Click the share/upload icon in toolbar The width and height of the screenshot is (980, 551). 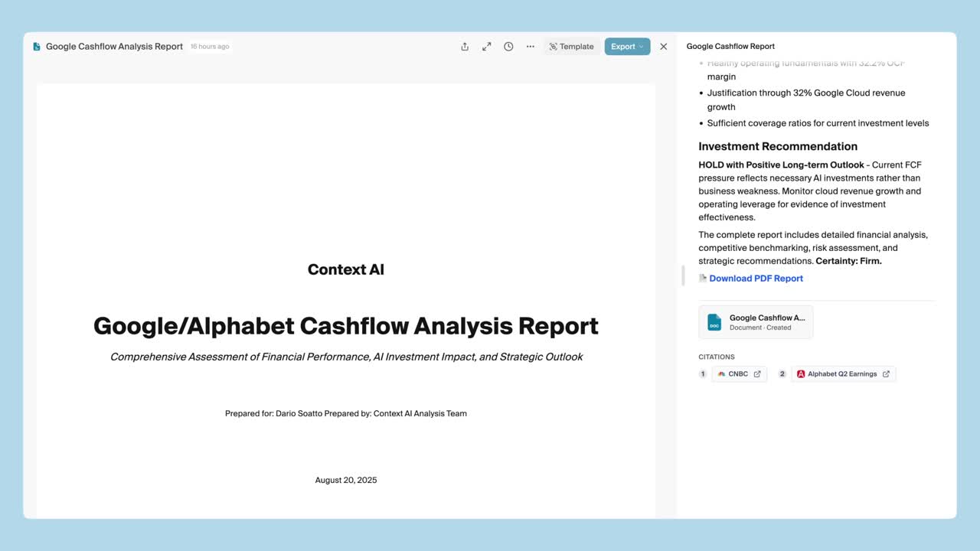(x=465, y=47)
